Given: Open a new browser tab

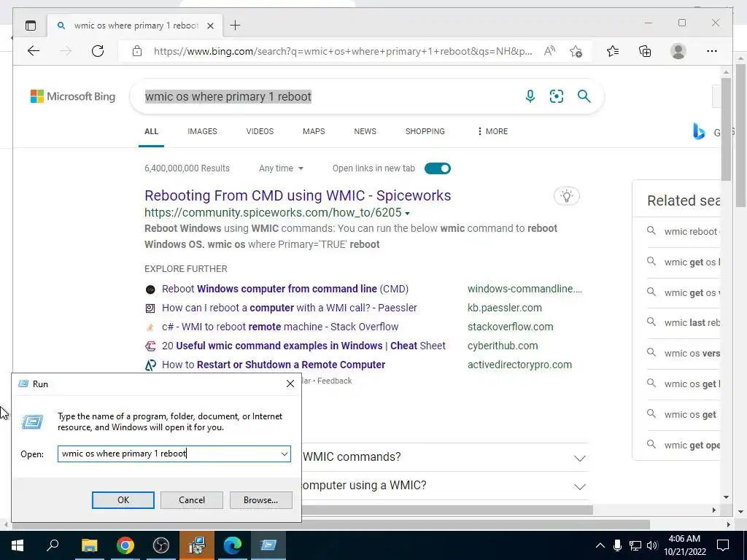Looking at the screenshot, I should [236, 26].
